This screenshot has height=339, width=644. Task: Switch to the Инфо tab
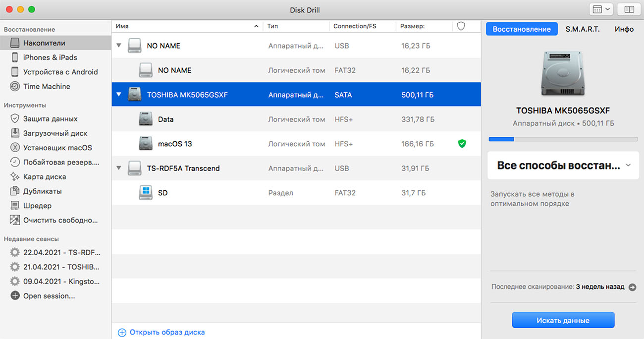point(624,29)
